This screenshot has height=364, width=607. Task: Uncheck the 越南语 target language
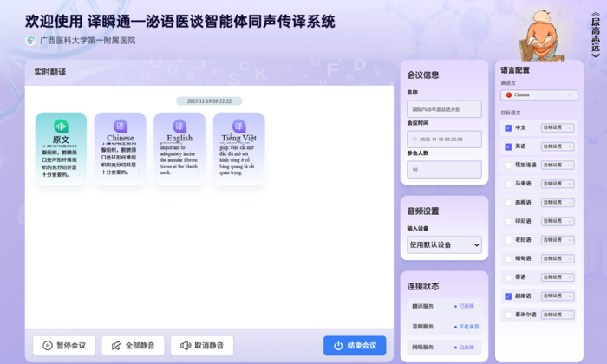coord(508,296)
